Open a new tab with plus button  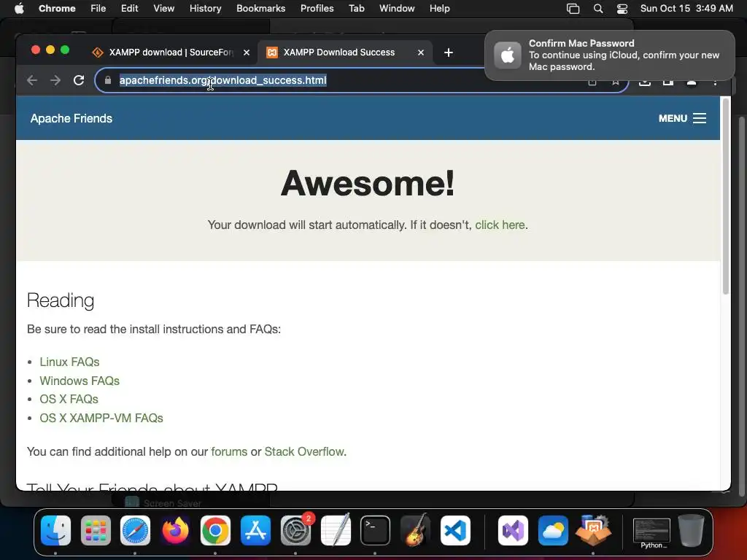point(449,52)
